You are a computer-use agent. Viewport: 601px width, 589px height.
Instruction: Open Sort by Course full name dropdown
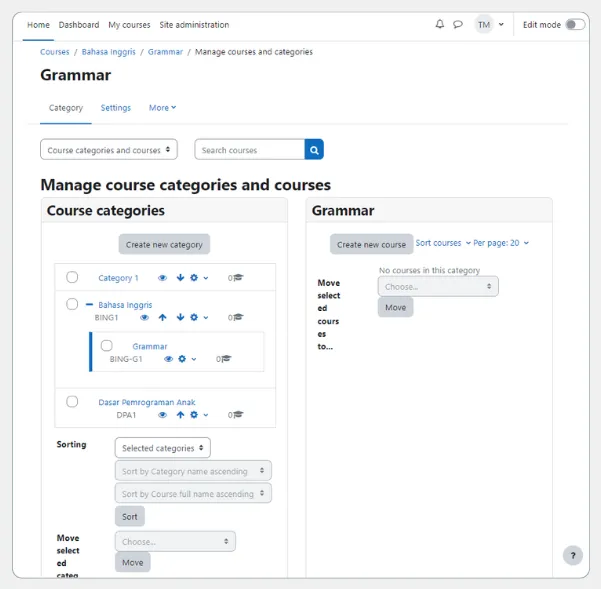pos(193,493)
